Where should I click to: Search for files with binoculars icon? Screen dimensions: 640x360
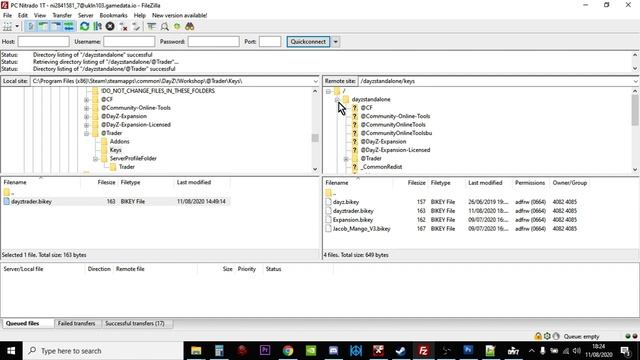click(189, 27)
